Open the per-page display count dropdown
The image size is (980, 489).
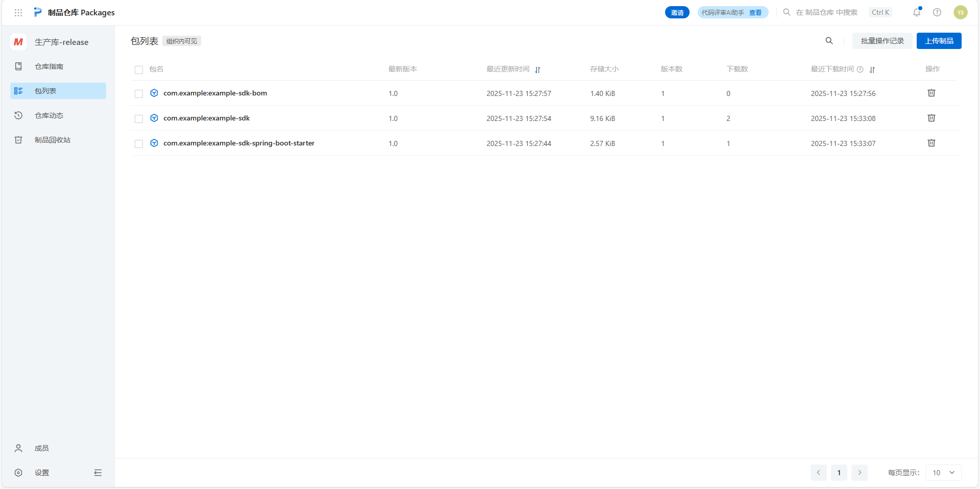pyautogui.click(x=944, y=473)
